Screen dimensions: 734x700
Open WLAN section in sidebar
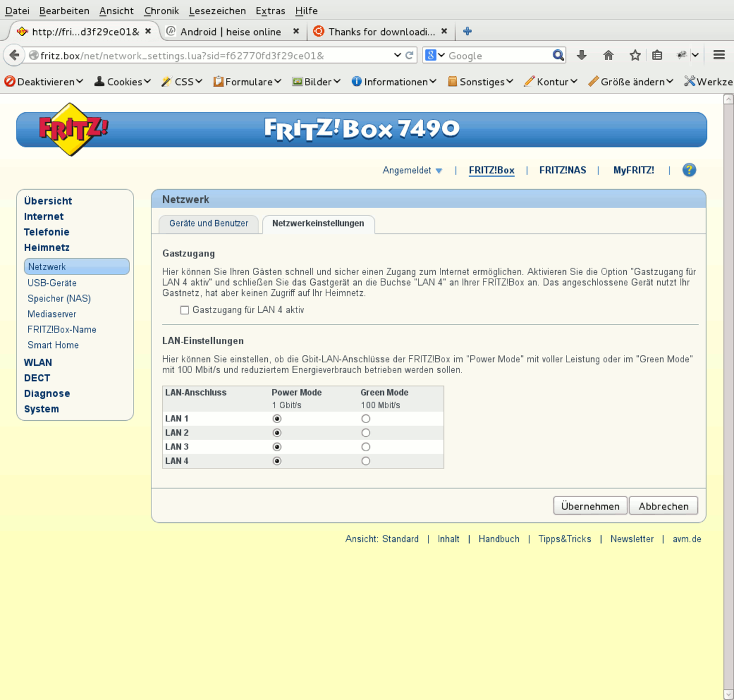pos(38,362)
